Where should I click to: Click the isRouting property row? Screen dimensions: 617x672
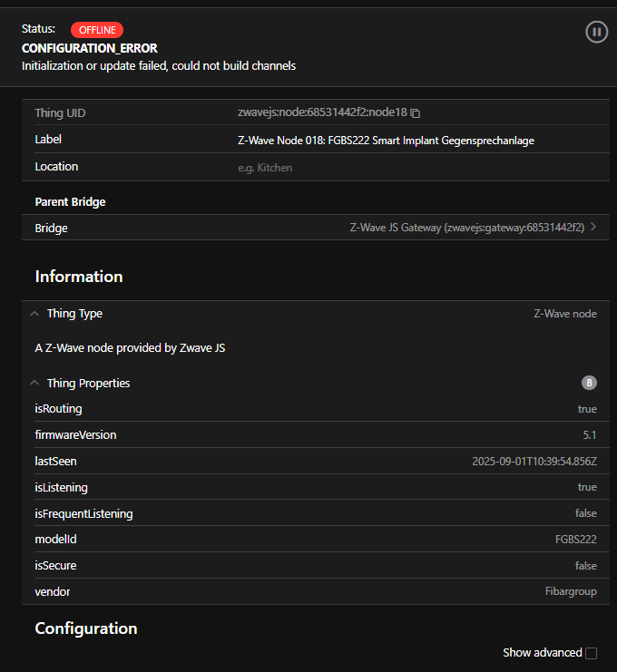click(x=315, y=409)
